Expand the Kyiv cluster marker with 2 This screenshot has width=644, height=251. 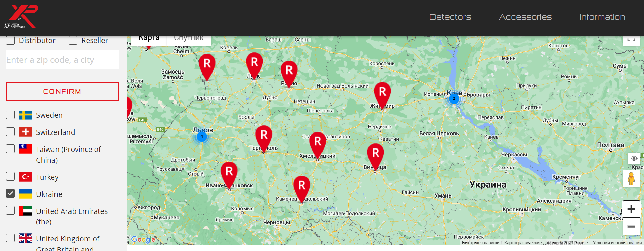click(x=454, y=99)
